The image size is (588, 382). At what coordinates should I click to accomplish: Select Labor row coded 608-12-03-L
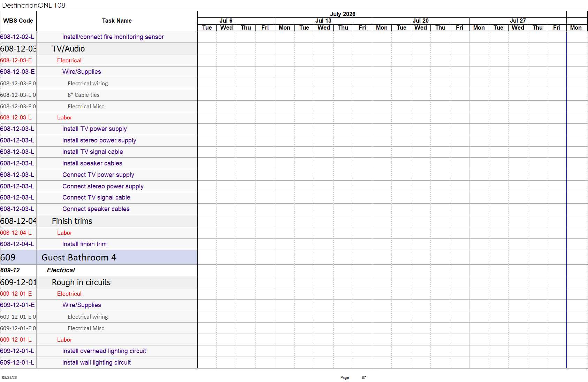[x=64, y=118]
